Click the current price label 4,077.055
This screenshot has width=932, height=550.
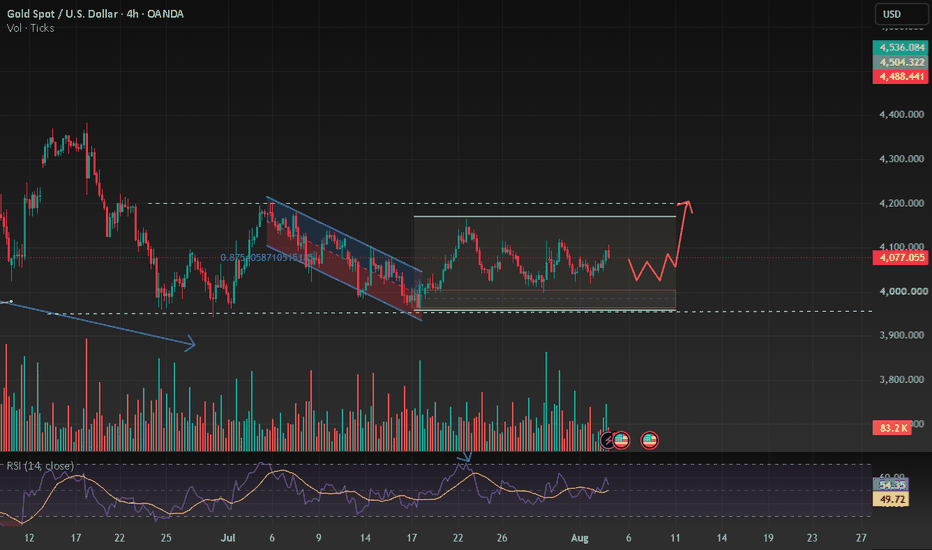pyautogui.click(x=900, y=257)
